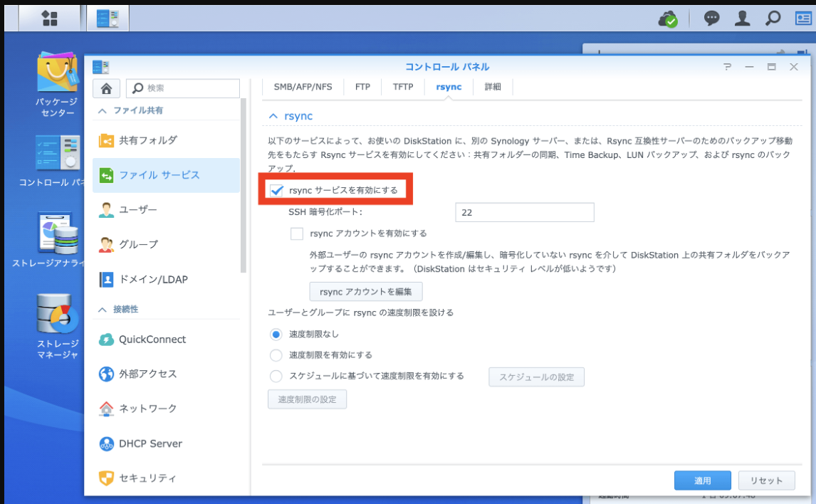Click the QuickConnect cloud icon
This screenshot has width=816, height=504.
tap(106, 340)
